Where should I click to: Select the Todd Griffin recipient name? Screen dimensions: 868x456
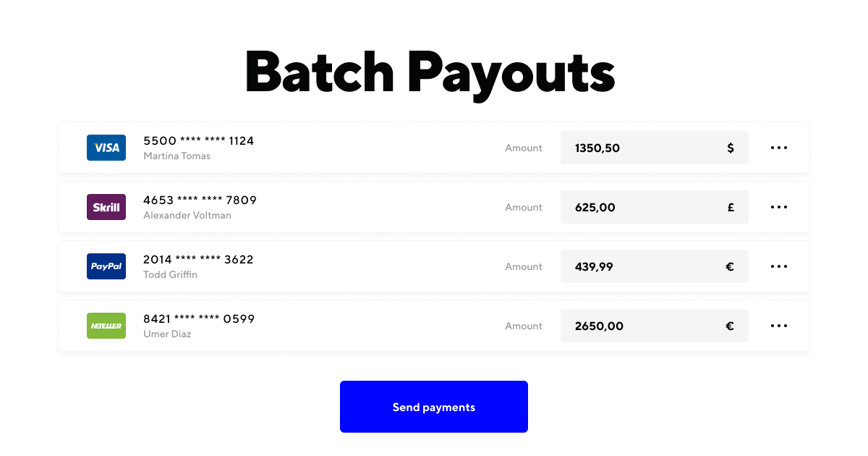click(x=170, y=275)
